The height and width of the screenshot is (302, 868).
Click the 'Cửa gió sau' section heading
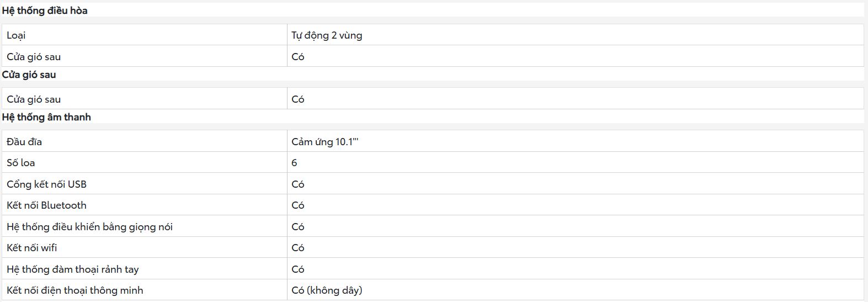coord(29,75)
